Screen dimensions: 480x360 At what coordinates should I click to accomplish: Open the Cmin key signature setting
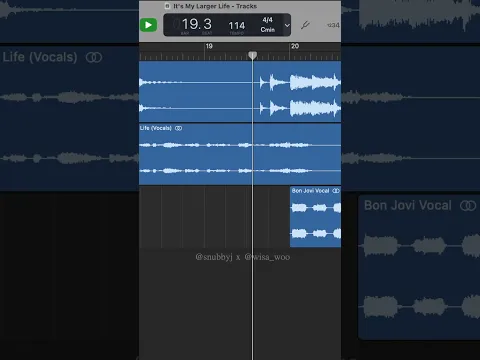[x=268, y=30]
